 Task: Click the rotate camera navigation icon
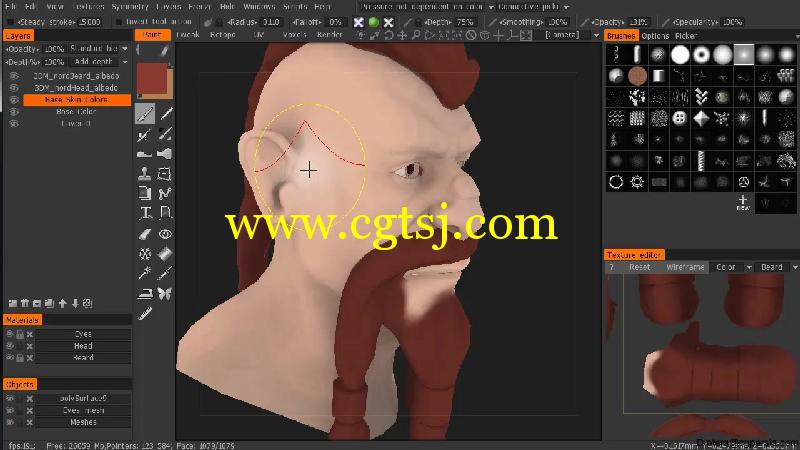[x=389, y=35]
